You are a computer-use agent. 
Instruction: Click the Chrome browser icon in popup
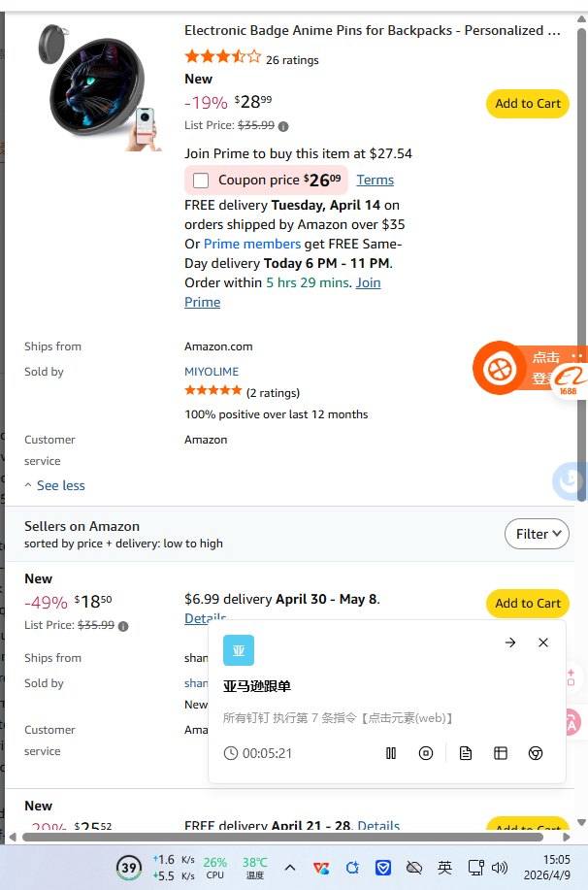tap(536, 753)
